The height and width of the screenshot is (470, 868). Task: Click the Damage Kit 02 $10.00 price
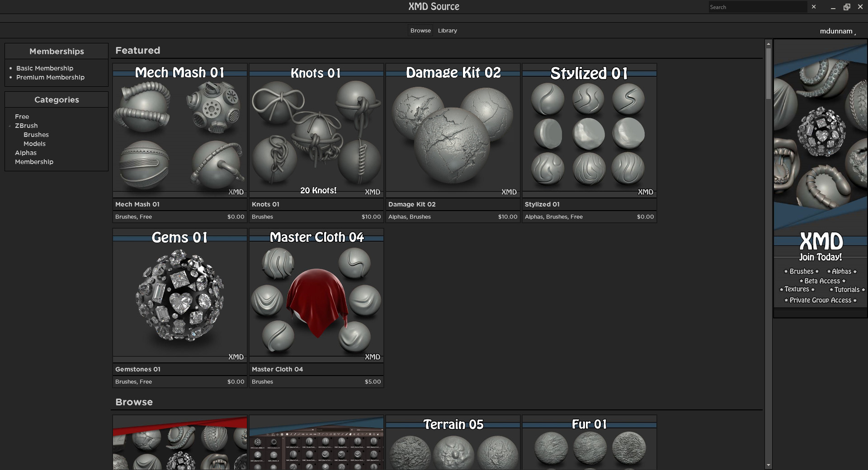(x=508, y=217)
